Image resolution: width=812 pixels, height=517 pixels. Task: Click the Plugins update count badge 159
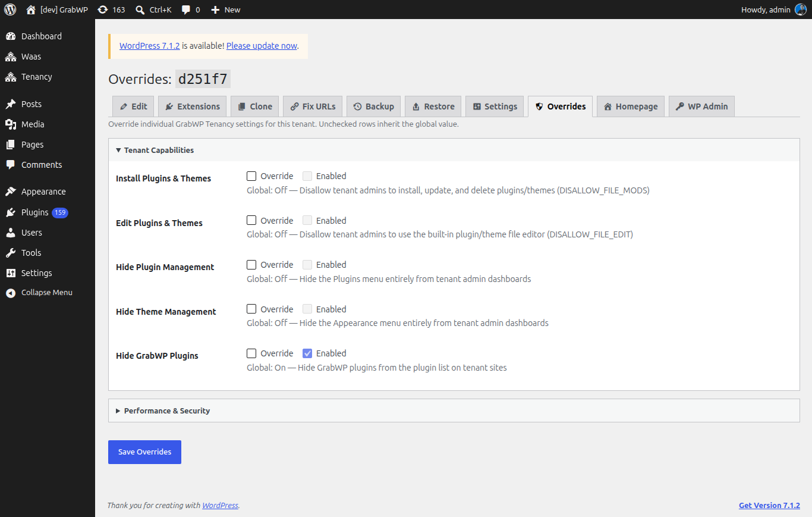coord(60,212)
